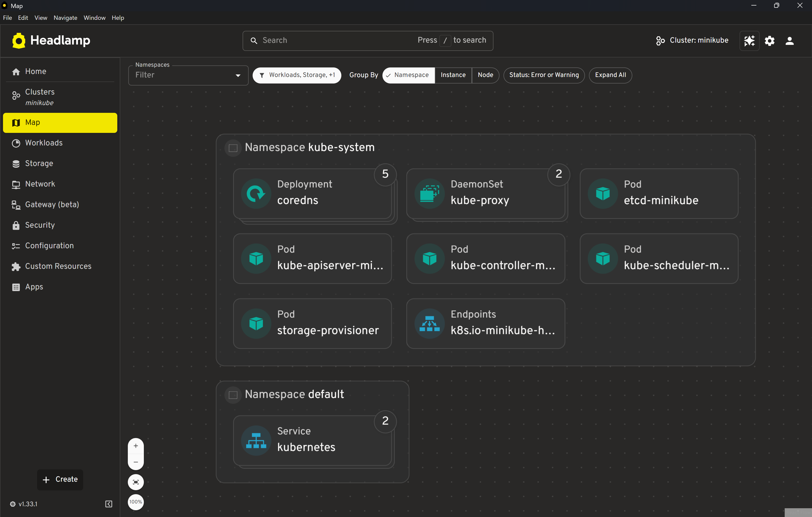
Task: Open the AI assistant sparkle icon
Action: [749, 41]
